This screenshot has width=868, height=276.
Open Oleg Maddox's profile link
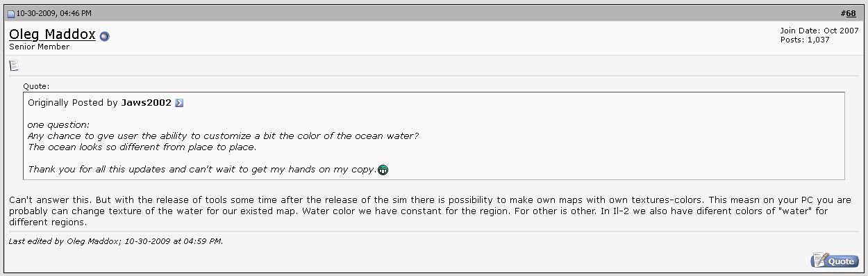pyautogui.click(x=52, y=34)
